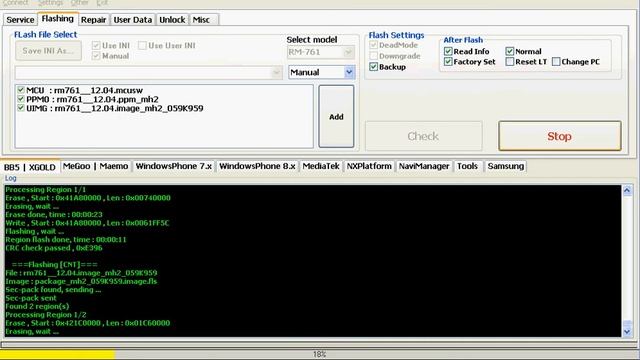Toggle the Use INI checkbox
Image resolution: width=640 pixels, height=360 pixels.
tap(96, 45)
